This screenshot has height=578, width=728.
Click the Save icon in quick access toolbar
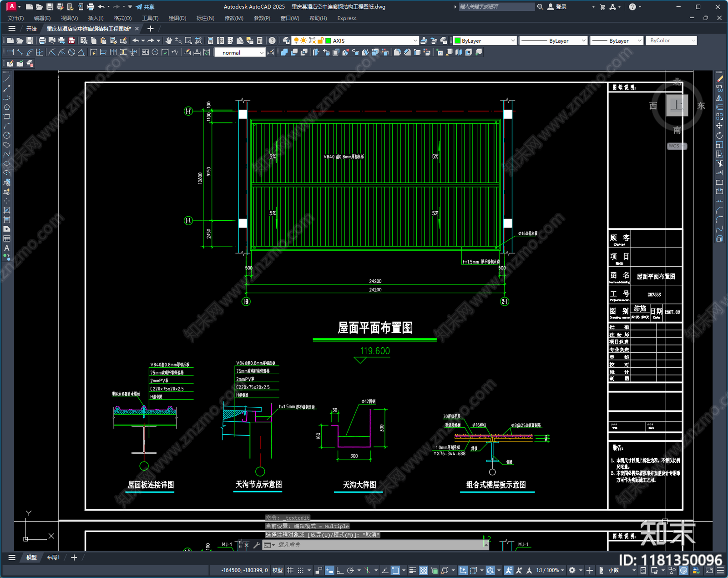[50, 7]
